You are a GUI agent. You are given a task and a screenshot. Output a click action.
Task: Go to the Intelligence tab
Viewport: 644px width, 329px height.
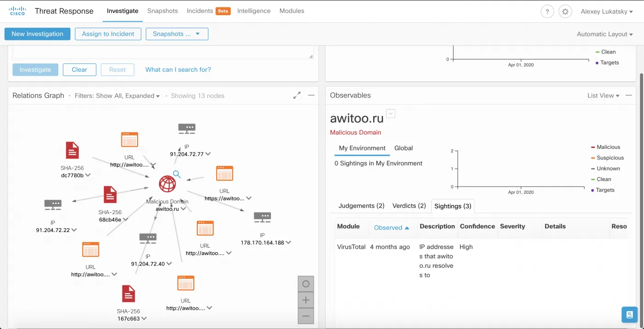[x=254, y=11]
